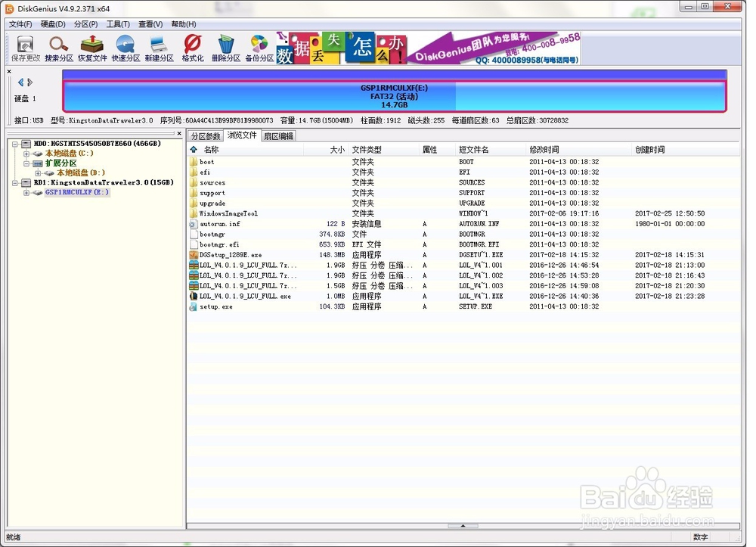
Task: Click the autorun.inf file icon
Action: pyautogui.click(x=194, y=224)
